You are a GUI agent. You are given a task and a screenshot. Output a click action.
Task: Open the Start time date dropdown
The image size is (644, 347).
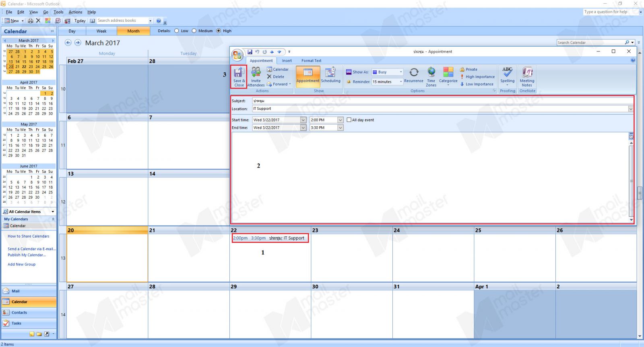click(303, 120)
